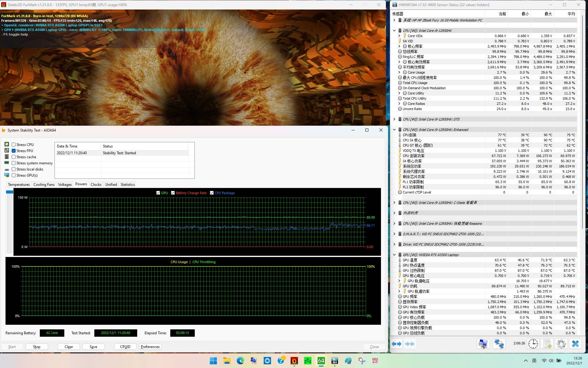The image size is (588, 368).
Task: Click the HWiNFO expand sensor columns arrows icon
Action: click(x=397, y=344)
